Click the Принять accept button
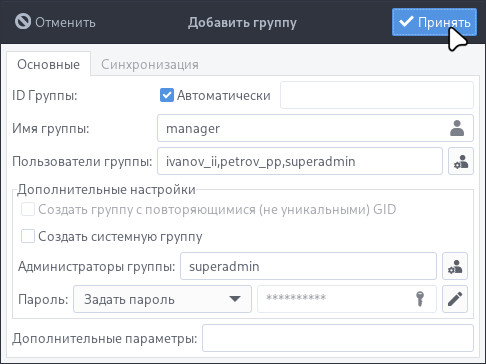 pos(434,22)
